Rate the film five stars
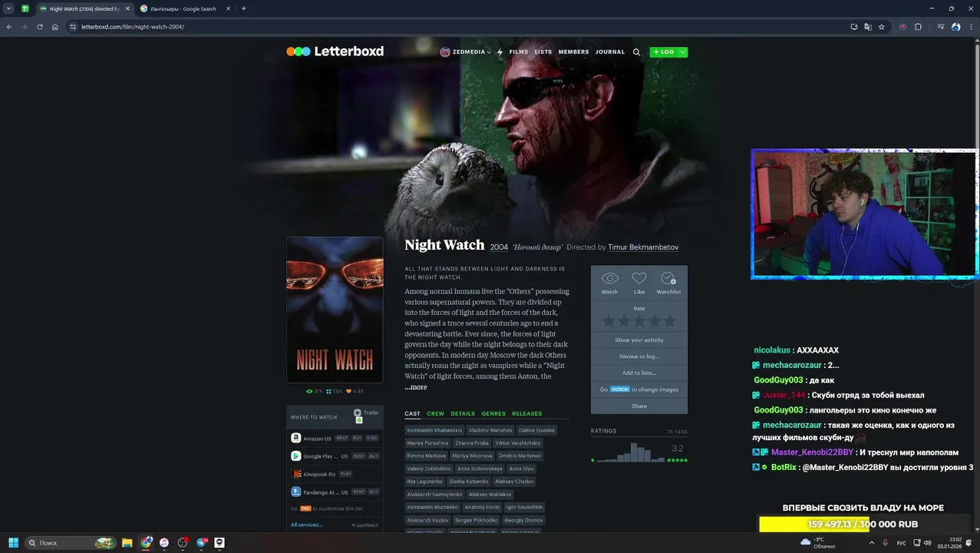The height and width of the screenshot is (553, 980). click(670, 321)
